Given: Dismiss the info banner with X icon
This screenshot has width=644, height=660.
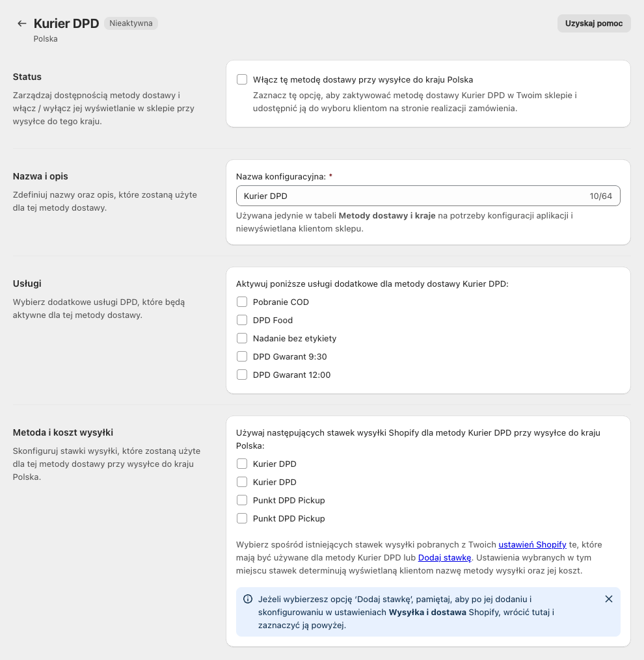Looking at the screenshot, I should [x=609, y=599].
